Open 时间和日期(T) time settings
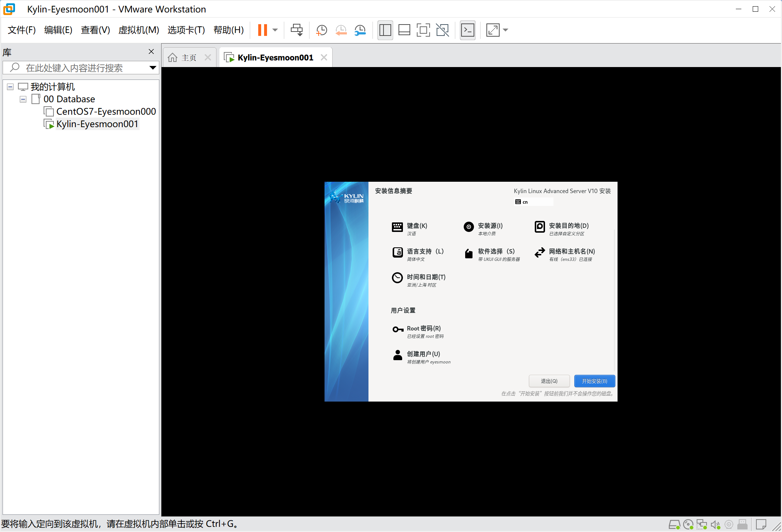782x532 pixels. click(419, 280)
